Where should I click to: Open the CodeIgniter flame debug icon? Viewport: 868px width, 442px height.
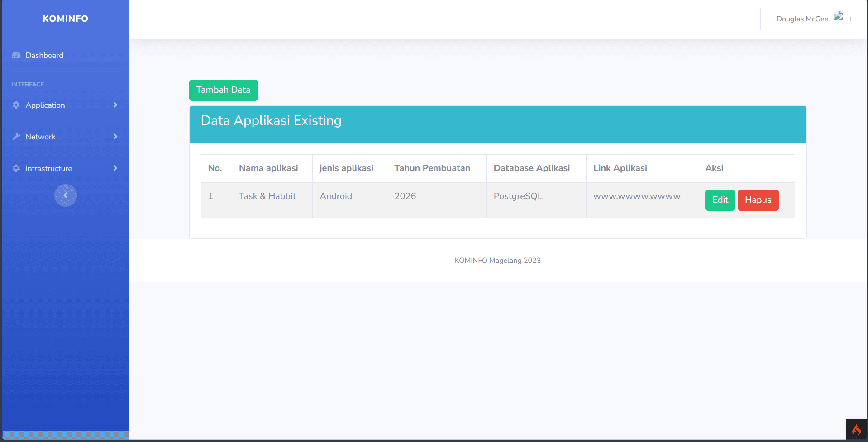856,430
